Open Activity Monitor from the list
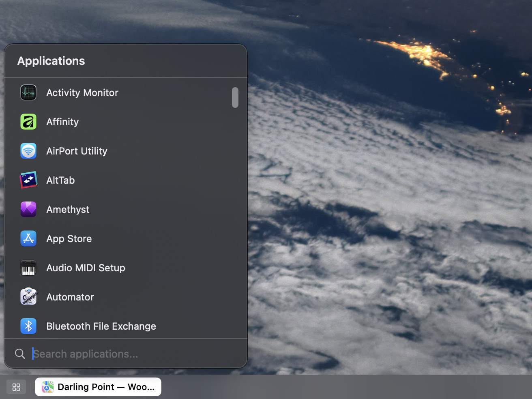Screen dimensions: 532x399 28,92
